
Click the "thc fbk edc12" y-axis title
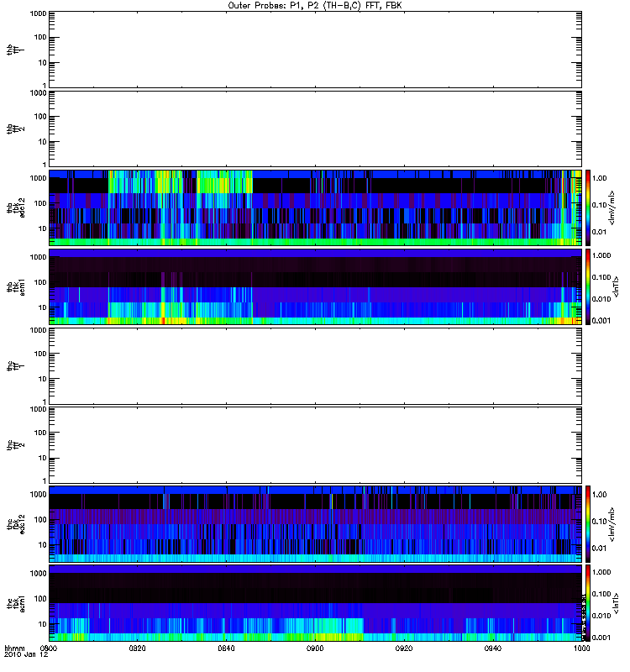tap(15, 524)
